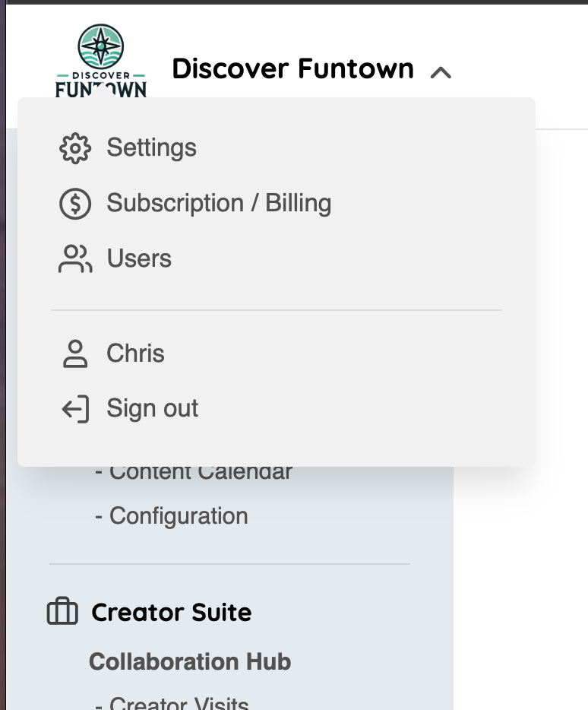Click the person icon beside Chris
588x710 pixels.
coord(75,353)
